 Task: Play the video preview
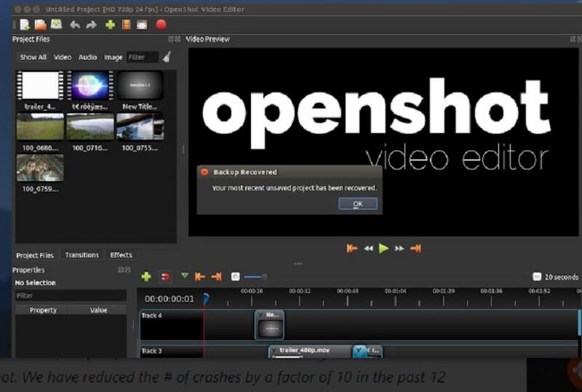pos(384,248)
